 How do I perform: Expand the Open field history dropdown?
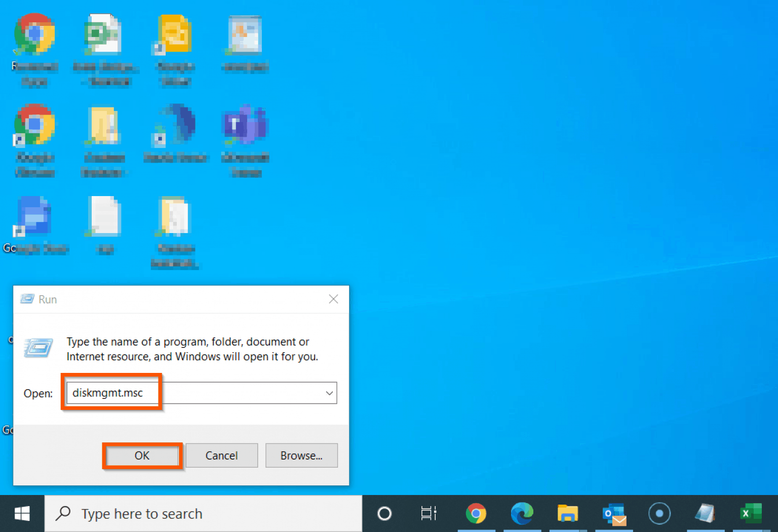click(x=329, y=393)
